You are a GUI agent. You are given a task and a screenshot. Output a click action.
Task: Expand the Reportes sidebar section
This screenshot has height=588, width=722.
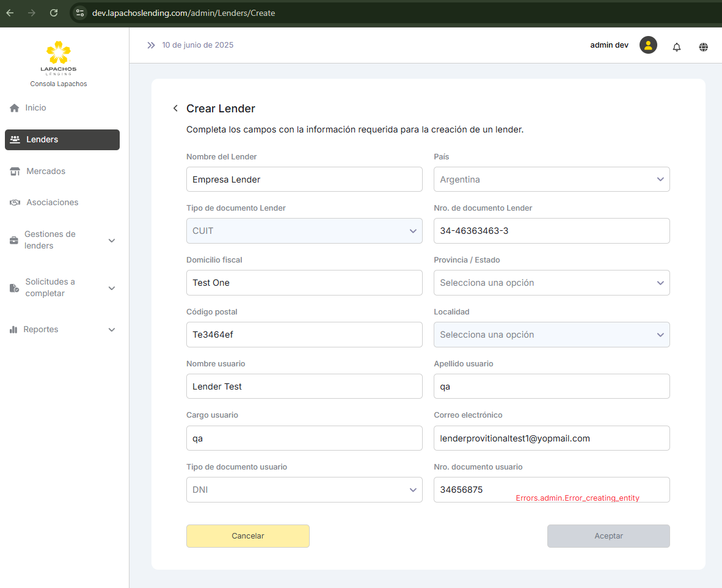[x=62, y=330]
